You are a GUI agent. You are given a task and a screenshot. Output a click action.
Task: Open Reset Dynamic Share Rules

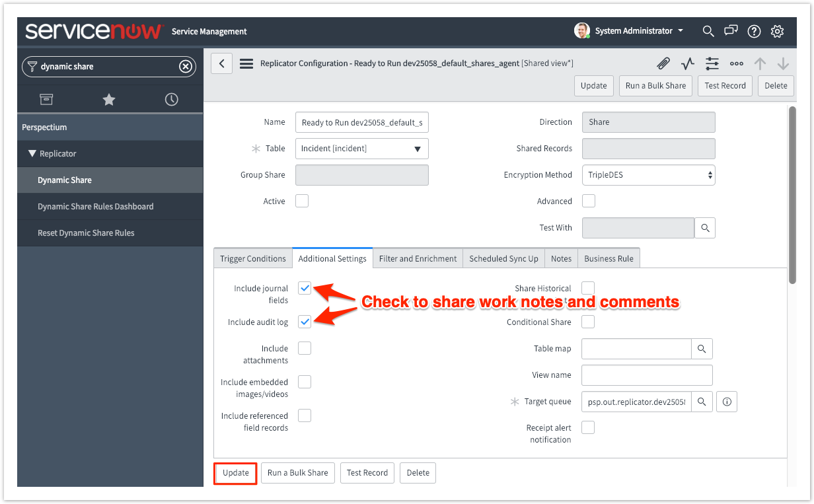[x=110, y=233]
